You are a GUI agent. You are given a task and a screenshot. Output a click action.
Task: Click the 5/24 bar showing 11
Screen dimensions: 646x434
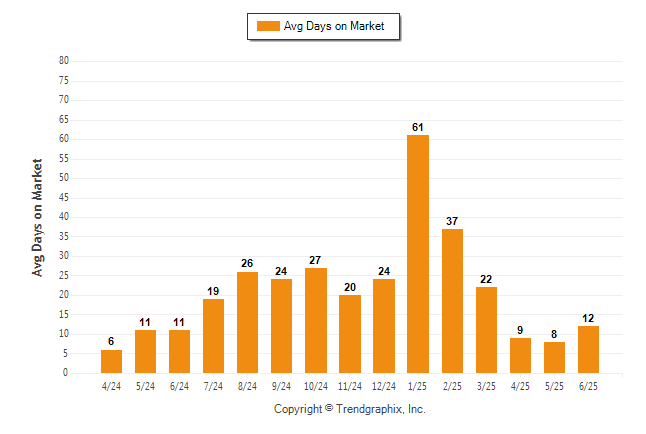point(145,352)
